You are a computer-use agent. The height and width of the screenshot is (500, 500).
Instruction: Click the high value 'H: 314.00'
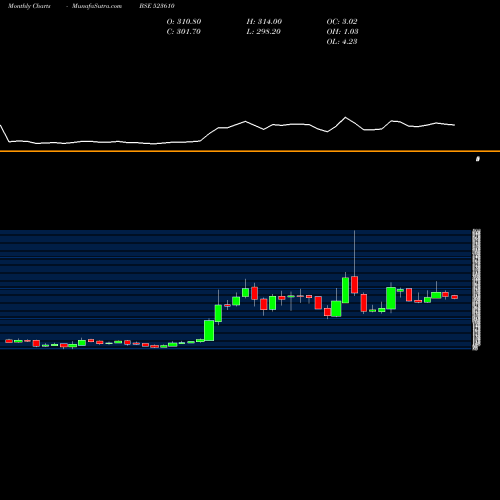[x=264, y=22]
